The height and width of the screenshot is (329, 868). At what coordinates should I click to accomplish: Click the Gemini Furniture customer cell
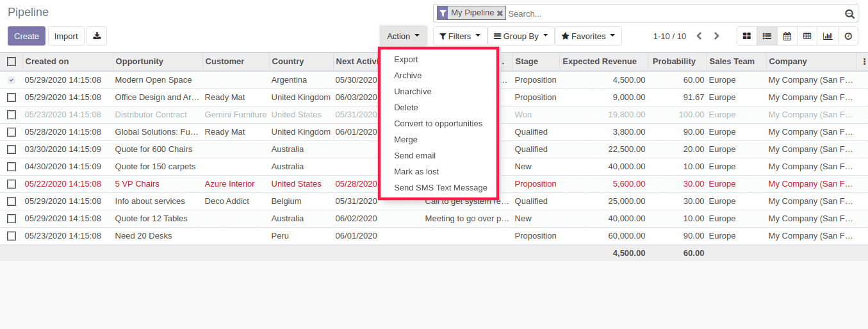click(236, 115)
